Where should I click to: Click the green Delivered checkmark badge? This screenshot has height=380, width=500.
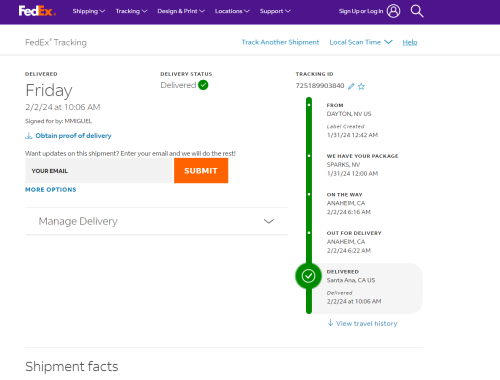click(203, 85)
